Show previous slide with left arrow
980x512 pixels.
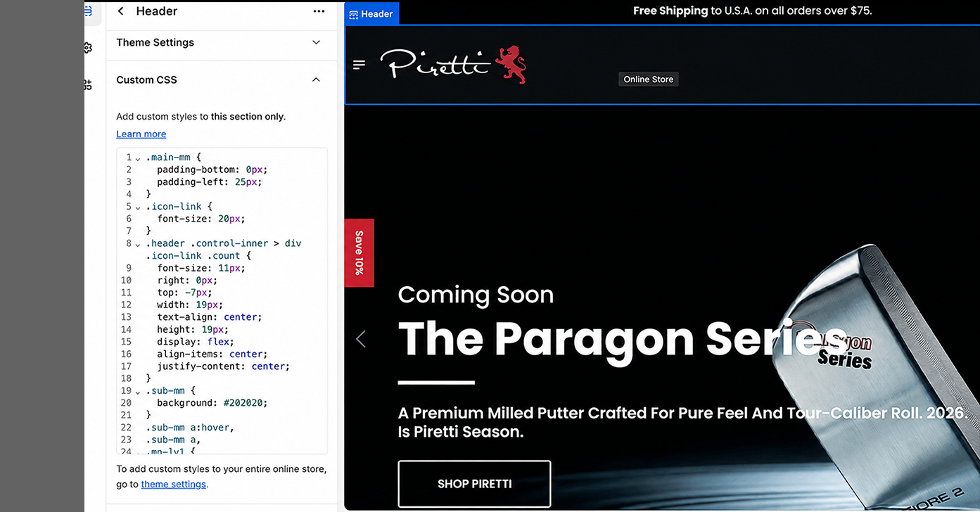point(361,339)
